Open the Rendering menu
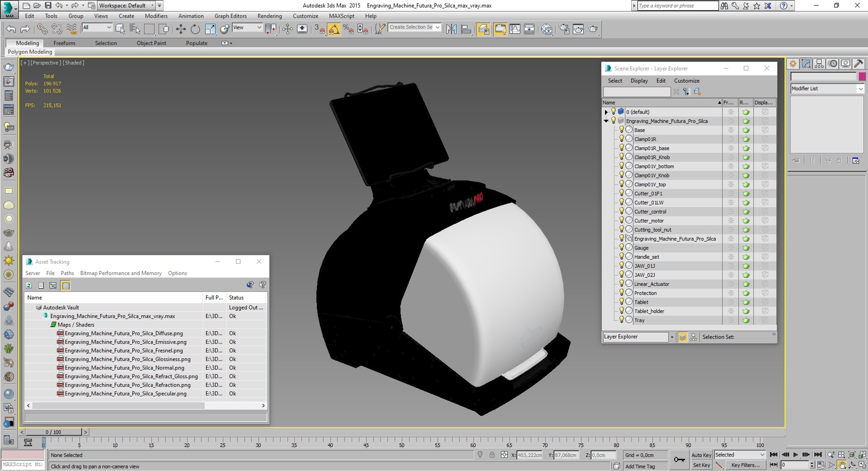This screenshot has width=868, height=471. (269, 16)
